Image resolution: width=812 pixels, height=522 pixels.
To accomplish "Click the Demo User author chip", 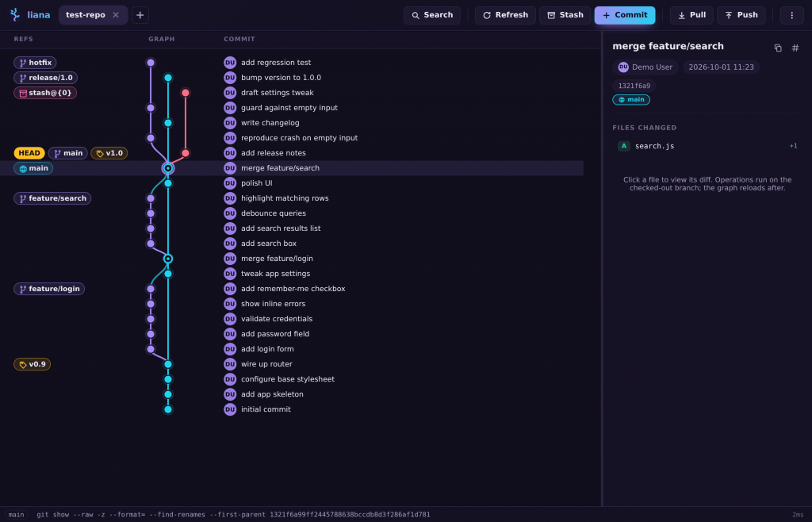I will click(x=645, y=67).
